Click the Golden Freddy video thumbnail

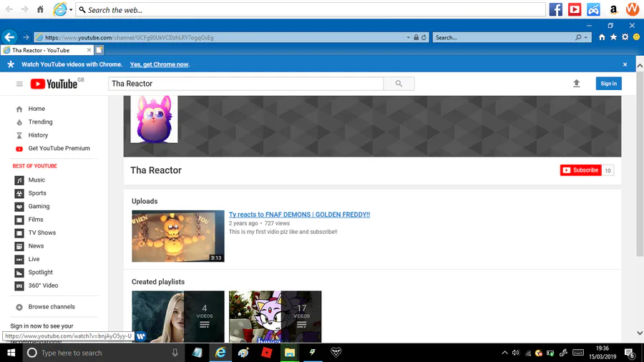(x=178, y=236)
